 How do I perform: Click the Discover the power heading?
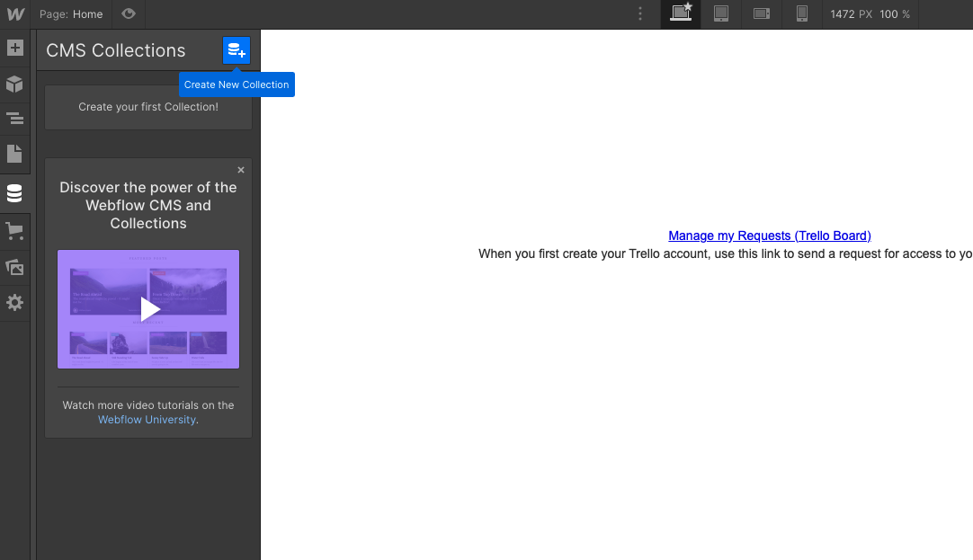[148, 205]
